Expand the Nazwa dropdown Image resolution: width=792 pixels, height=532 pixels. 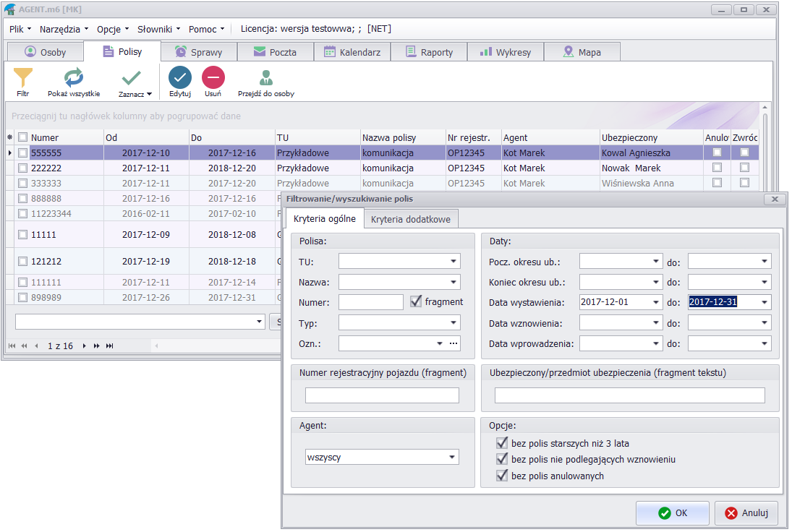453,282
